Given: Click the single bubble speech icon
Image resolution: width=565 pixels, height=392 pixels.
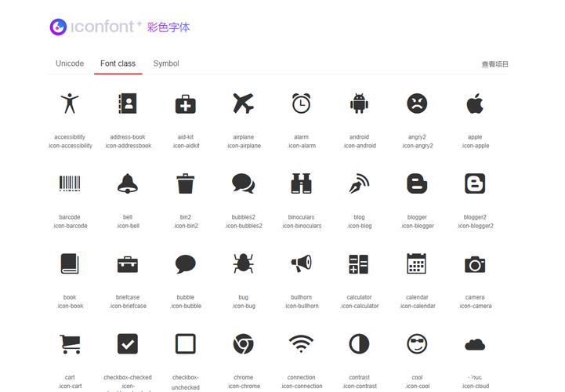Looking at the screenshot, I should (x=186, y=263).
